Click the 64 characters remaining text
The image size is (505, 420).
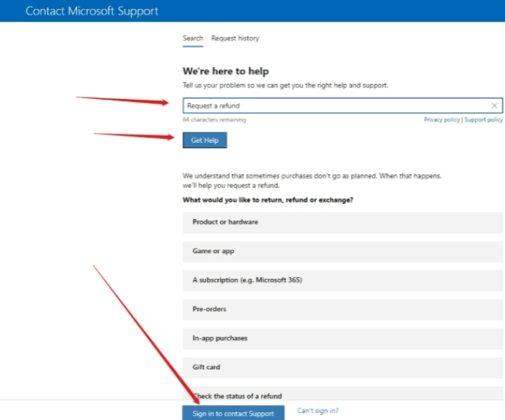[214, 119]
